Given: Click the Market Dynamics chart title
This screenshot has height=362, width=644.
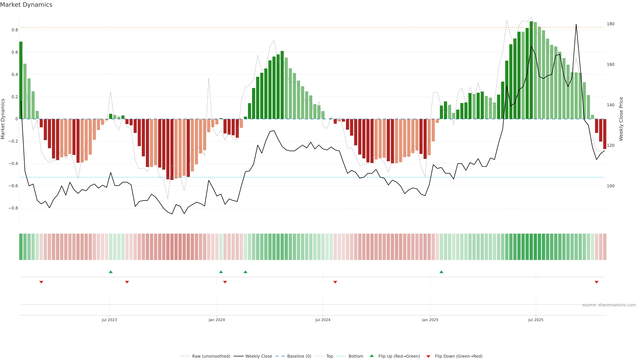Looking at the screenshot, I should 26,5.
